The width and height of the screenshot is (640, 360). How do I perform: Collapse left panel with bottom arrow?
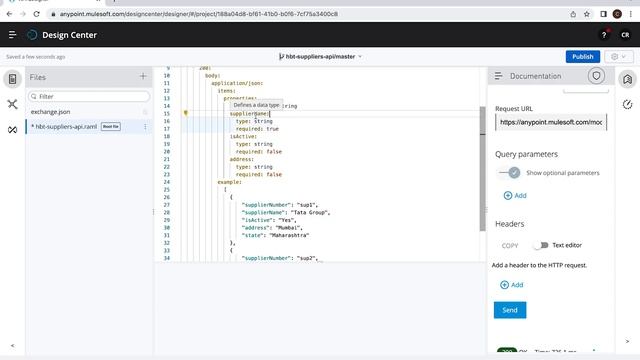tap(13, 346)
